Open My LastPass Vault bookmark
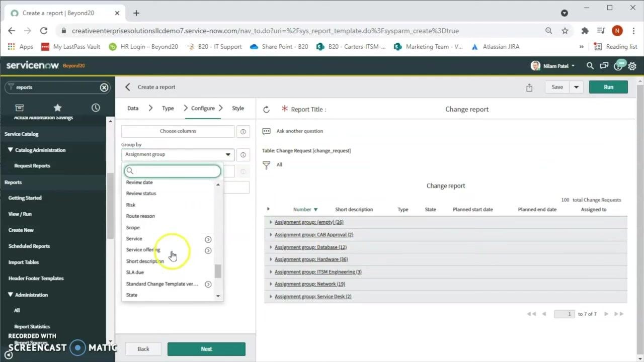 [x=70, y=47]
